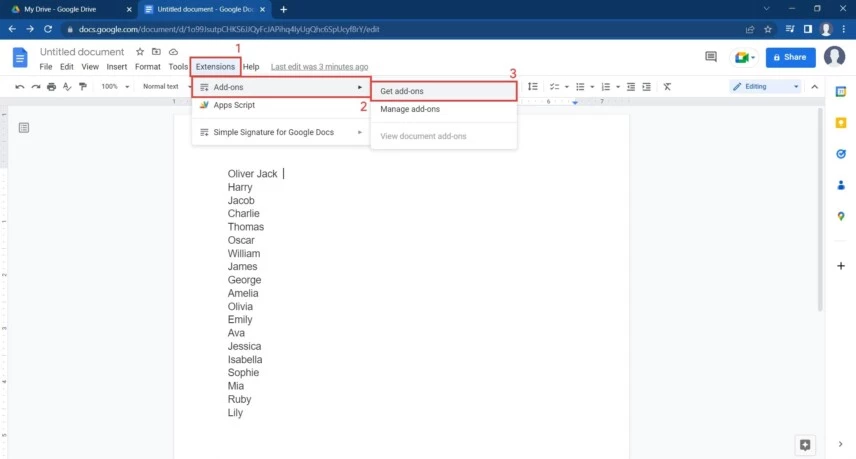Open the last edit history link
The width and height of the screenshot is (856, 459).
pyautogui.click(x=319, y=67)
